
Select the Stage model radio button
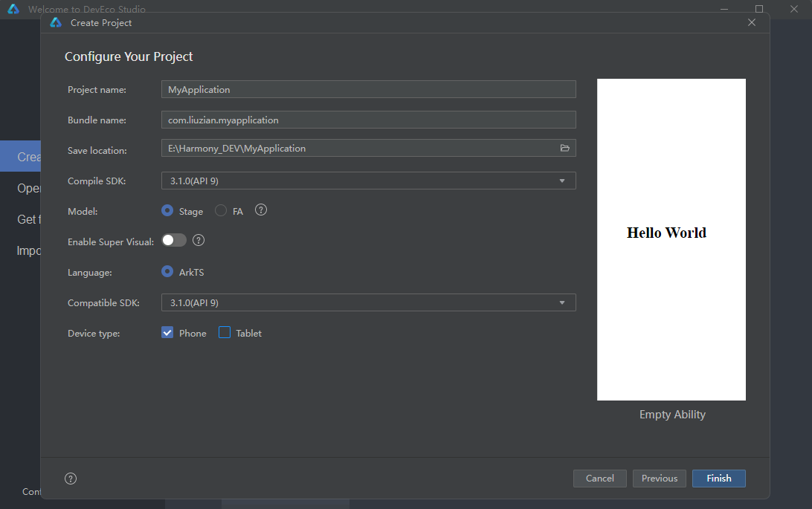coord(167,210)
